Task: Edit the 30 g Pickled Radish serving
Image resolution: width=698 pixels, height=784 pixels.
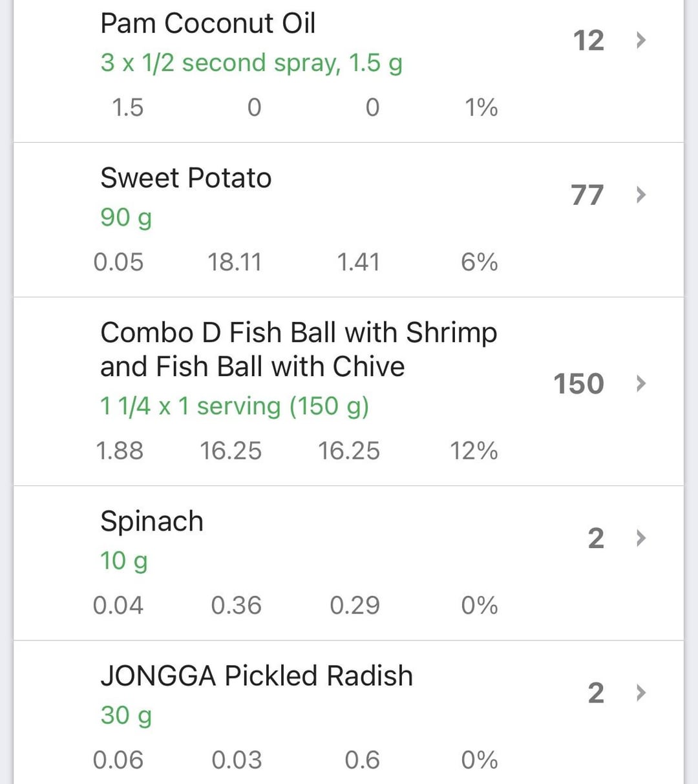Action: [x=126, y=715]
